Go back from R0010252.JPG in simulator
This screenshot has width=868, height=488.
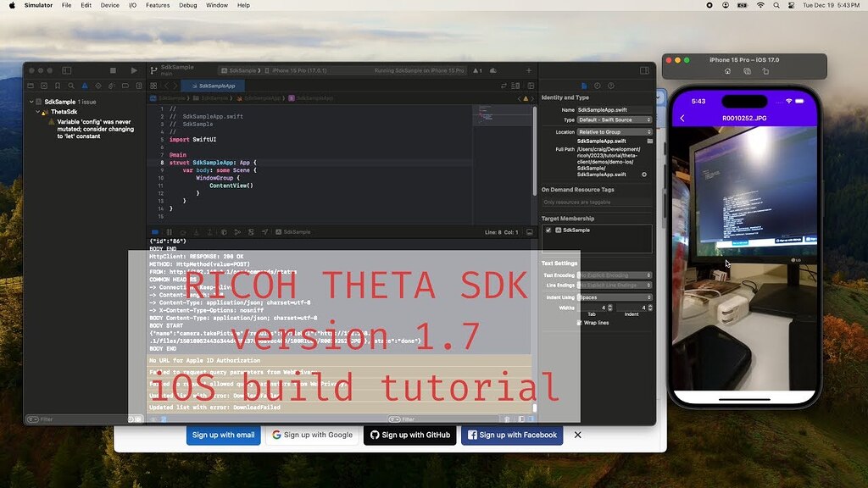point(682,119)
